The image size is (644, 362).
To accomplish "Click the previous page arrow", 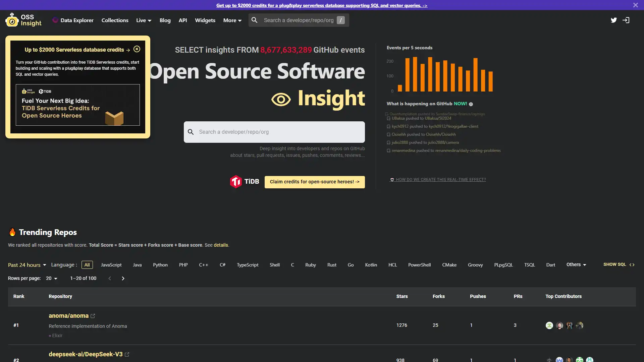I will [x=110, y=279].
